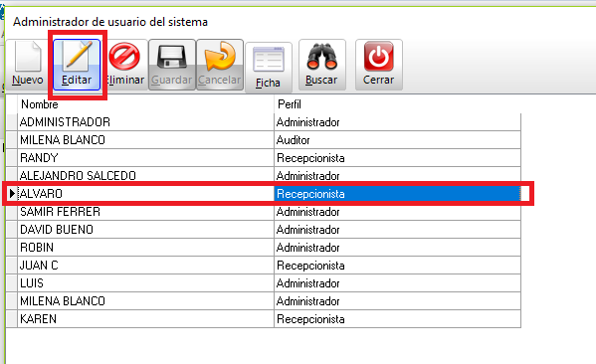Click the Guardar floppy disk icon
Screen dimensions: 596x364
click(x=172, y=57)
